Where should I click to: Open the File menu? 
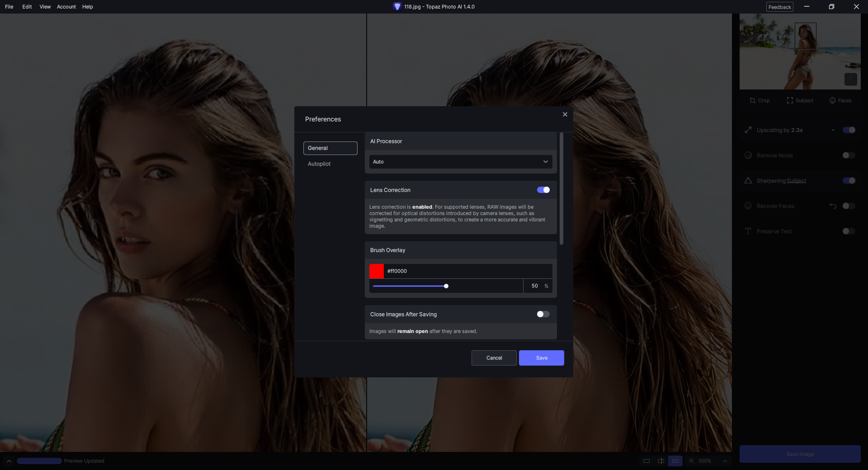click(9, 7)
